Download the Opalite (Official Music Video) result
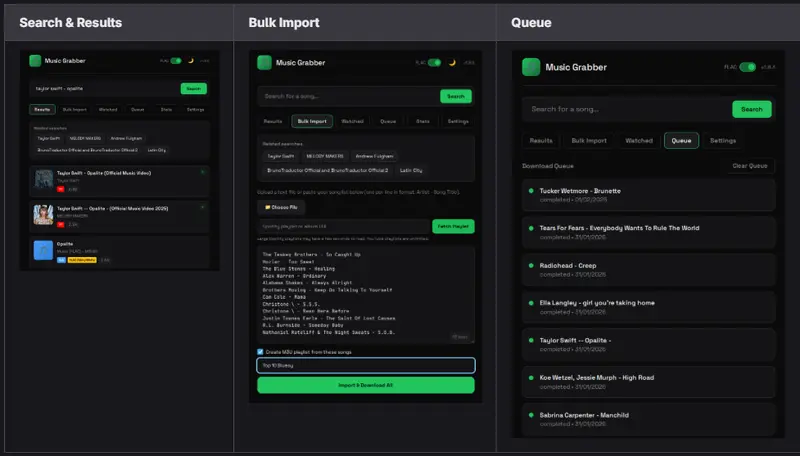The height and width of the screenshot is (456, 800). click(x=203, y=172)
